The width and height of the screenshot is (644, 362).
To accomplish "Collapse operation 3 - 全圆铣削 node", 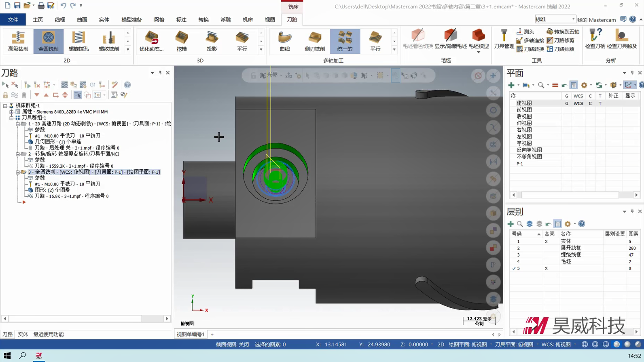I will coord(18,172).
